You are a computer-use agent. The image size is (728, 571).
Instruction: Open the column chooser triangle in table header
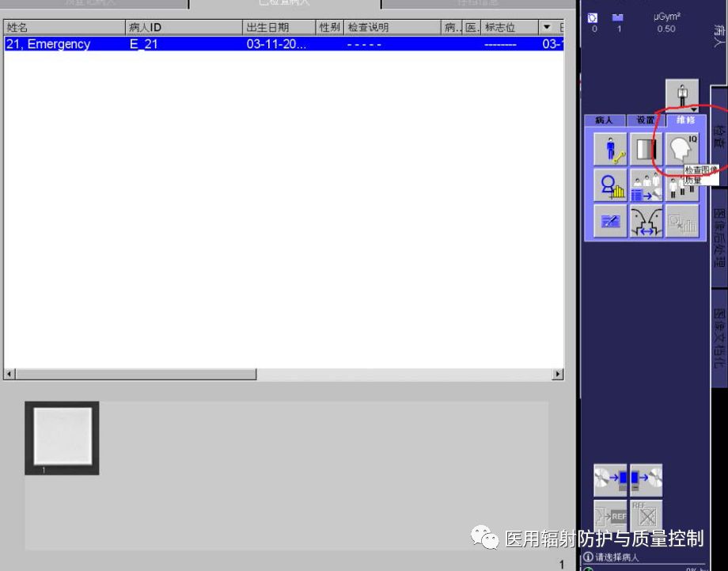click(547, 27)
